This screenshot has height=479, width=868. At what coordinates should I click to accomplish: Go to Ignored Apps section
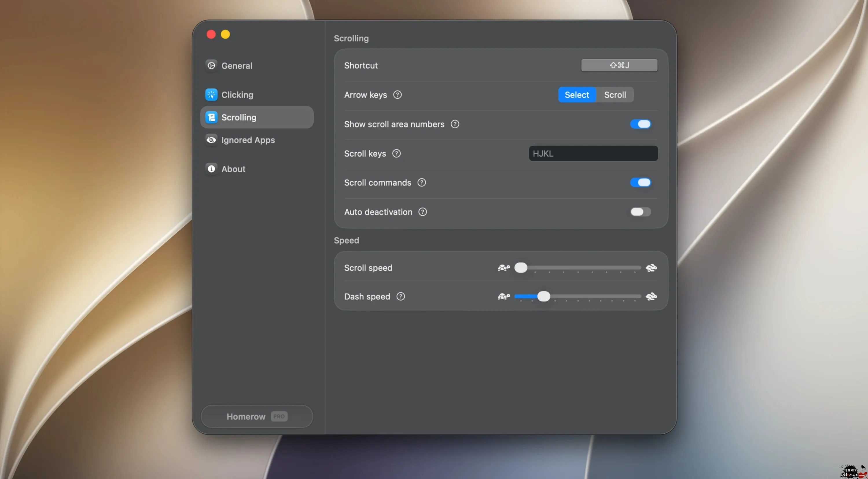(x=257, y=140)
